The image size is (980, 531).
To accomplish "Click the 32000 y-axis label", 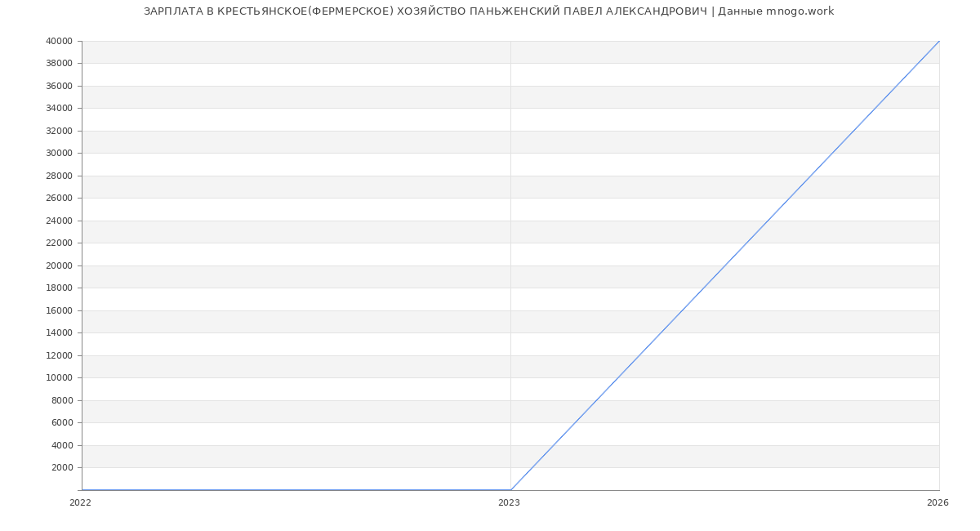I will (59, 131).
